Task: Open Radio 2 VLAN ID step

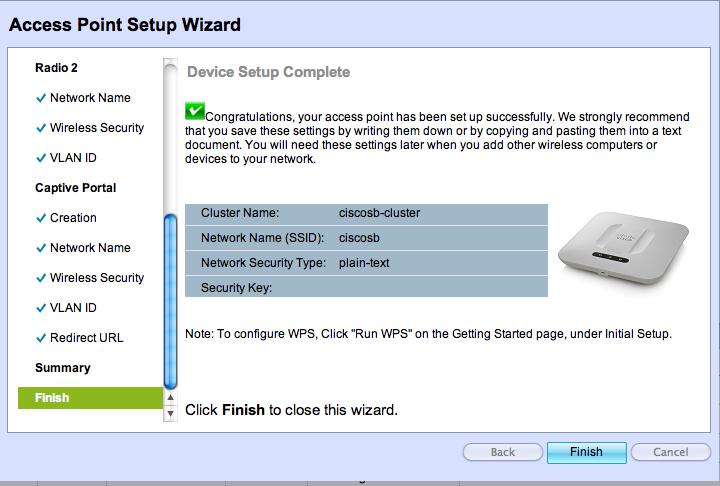Action: pyautogui.click(x=73, y=158)
